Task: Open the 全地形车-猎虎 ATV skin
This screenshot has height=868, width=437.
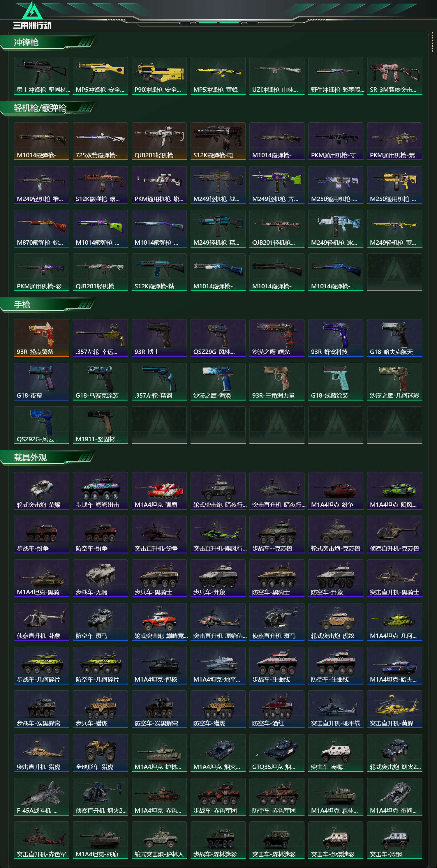Action: point(101,753)
